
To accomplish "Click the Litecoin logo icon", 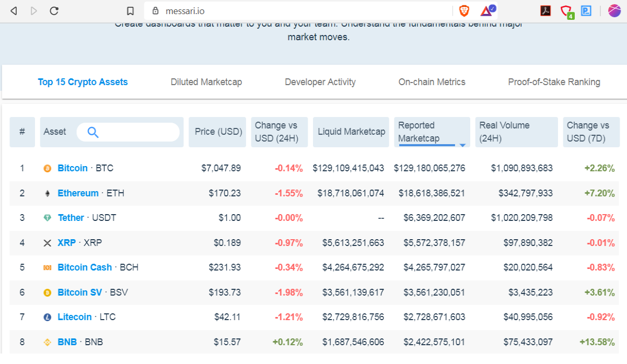I will coord(48,317).
